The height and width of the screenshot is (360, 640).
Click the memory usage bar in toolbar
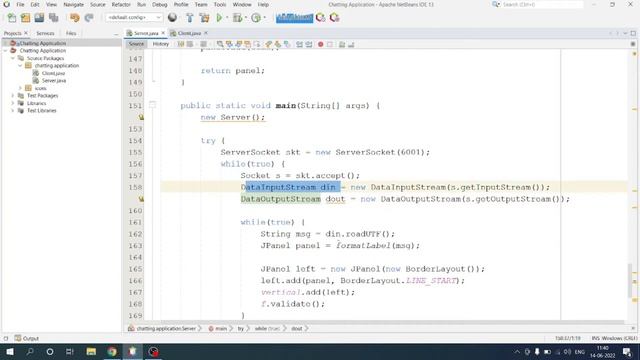pyautogui.click(x=294, y=18)
